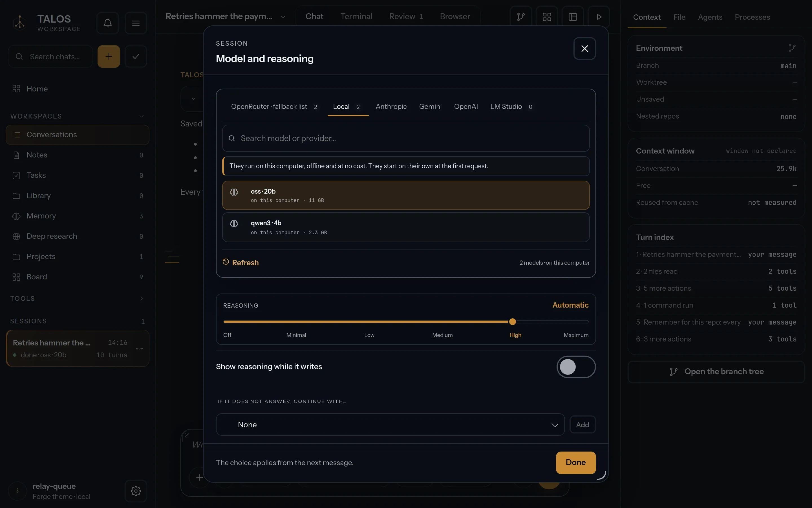Open the grid layout icon in the top toolbar

pos(547,17)
